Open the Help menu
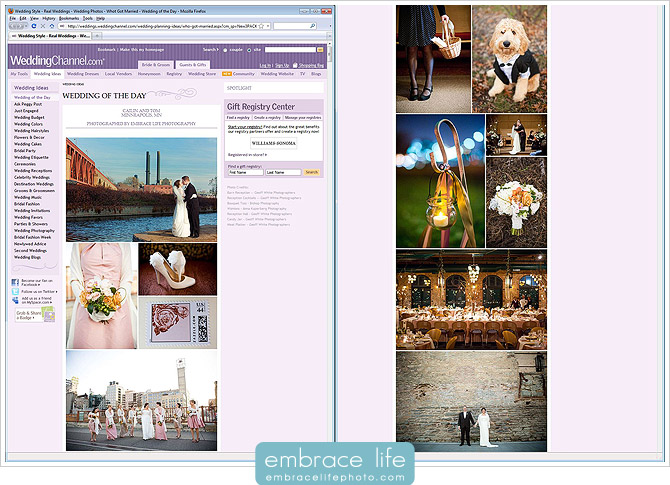This screenshot has width=670, height=485. tap(100, 18)
